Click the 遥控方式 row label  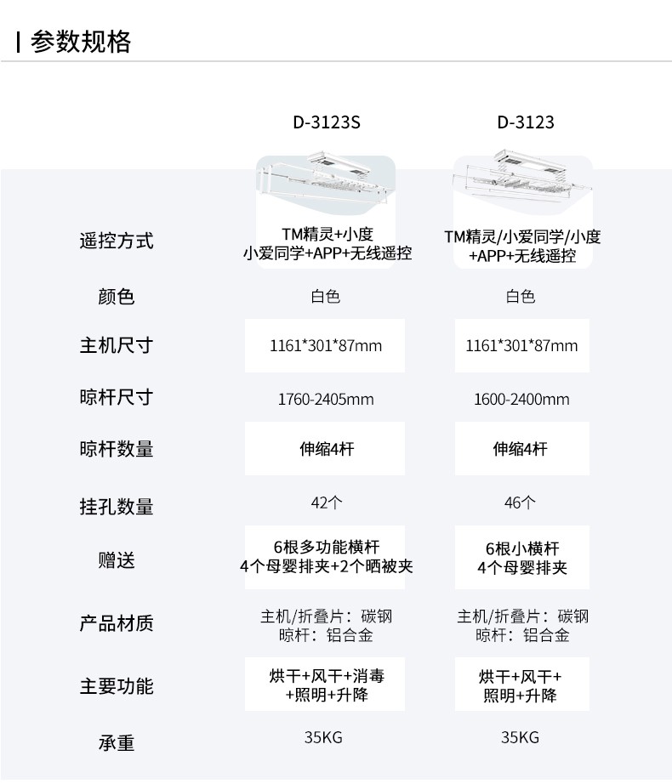[117, 241]
